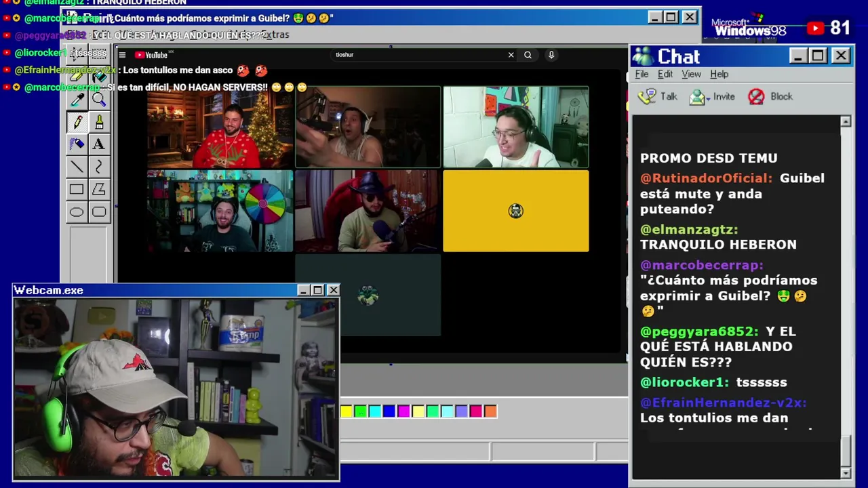Viewport: 868px width, 488px height.
Task: Select the Pick Color eyedropper tool
Action: point(77,100)
